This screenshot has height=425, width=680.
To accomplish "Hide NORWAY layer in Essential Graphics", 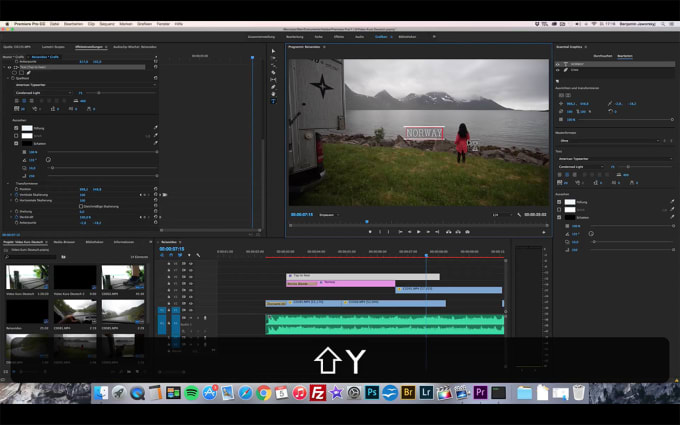I will [558, 64].
